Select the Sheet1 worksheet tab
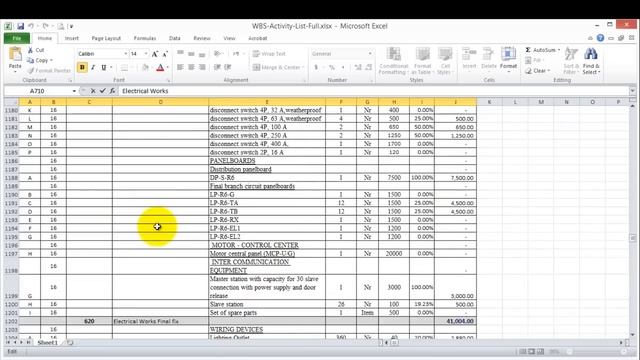 tap(48, 343)
